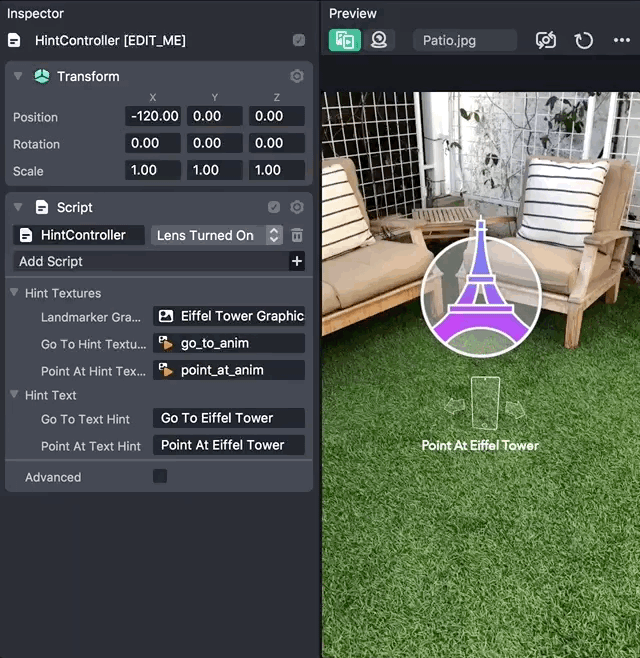Reset the preview with the refresh icon
Viewport: 640px width, 658px height.
point(583,40)
